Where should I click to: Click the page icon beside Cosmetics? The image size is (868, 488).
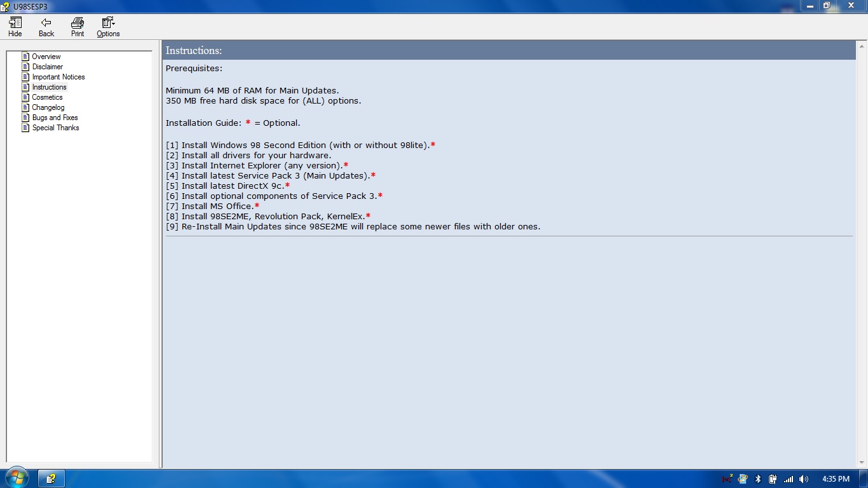(25, 97)
